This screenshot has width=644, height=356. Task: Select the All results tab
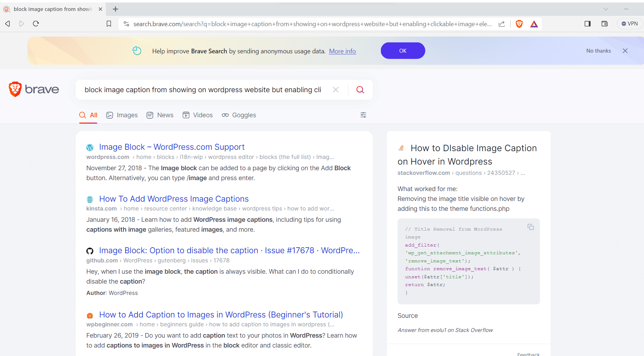point(88,115)
